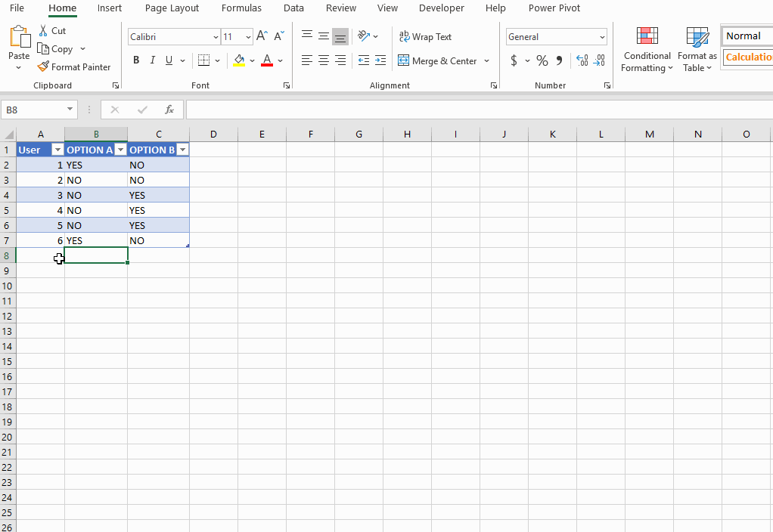Click the Format Painter icon

(x=43, y=66)
